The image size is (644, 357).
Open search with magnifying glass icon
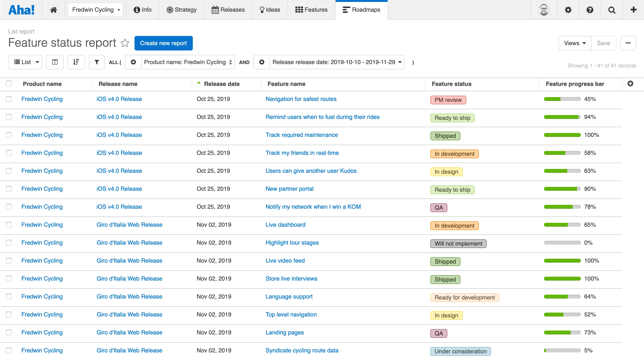[x=611, y=10]
